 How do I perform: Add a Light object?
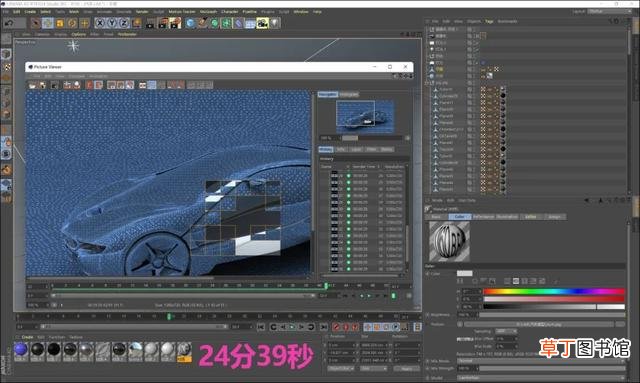coord(275,23)
